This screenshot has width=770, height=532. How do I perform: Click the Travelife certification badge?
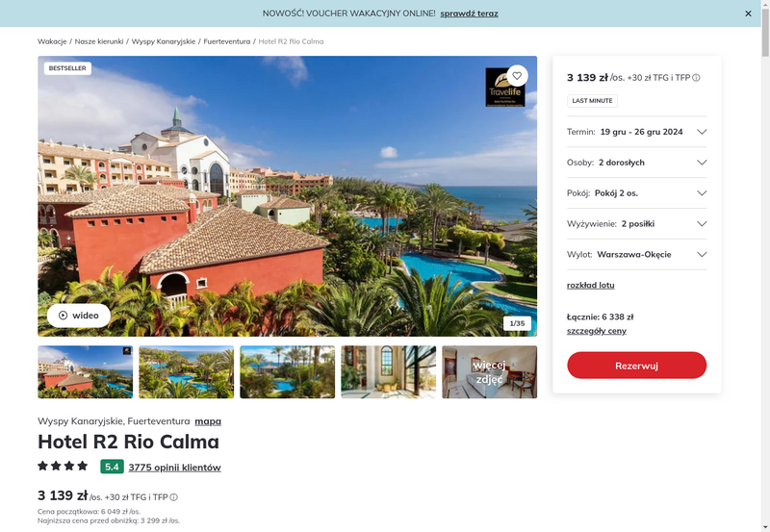(504, 89)
